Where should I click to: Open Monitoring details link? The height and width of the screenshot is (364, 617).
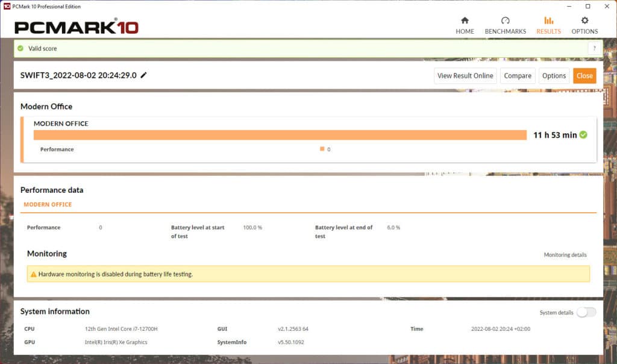[565, 255]
